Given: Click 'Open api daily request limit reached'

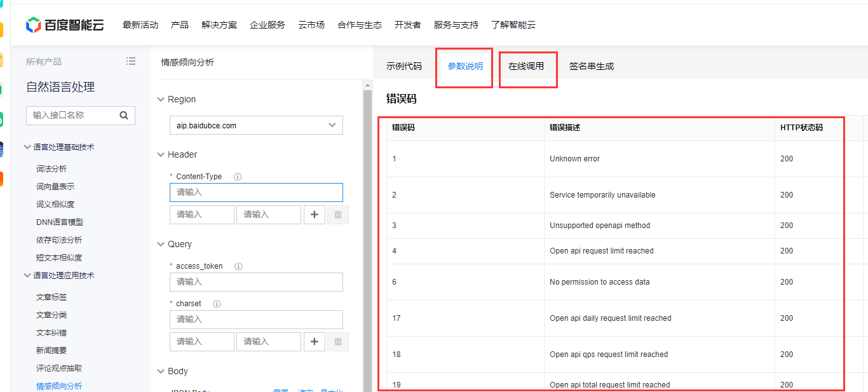Looking at the screenshot, I should pos(610,318).
